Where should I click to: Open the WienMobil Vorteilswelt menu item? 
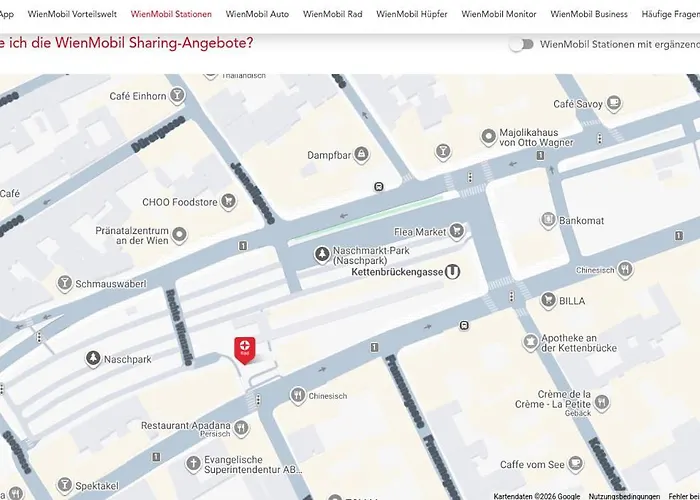(72, 14)
